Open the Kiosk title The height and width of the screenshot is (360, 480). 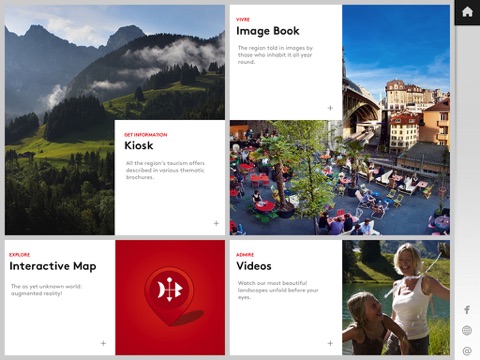139,145
